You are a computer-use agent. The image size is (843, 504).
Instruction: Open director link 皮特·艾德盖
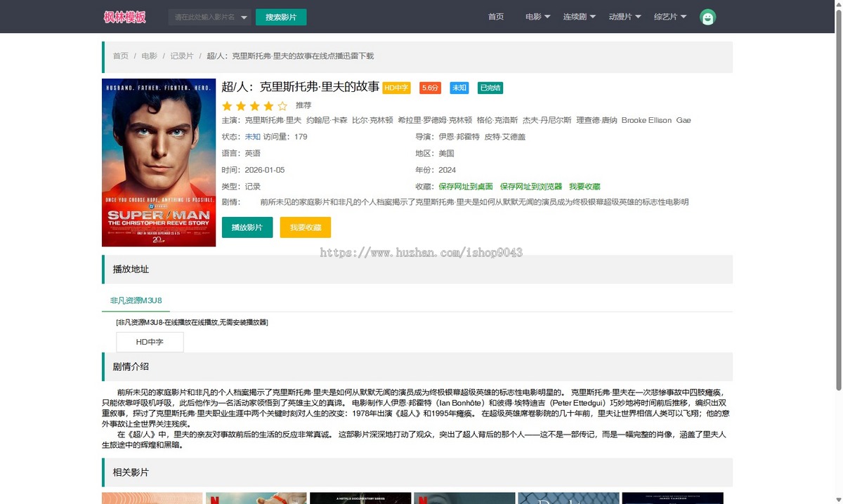click(504, 137)
